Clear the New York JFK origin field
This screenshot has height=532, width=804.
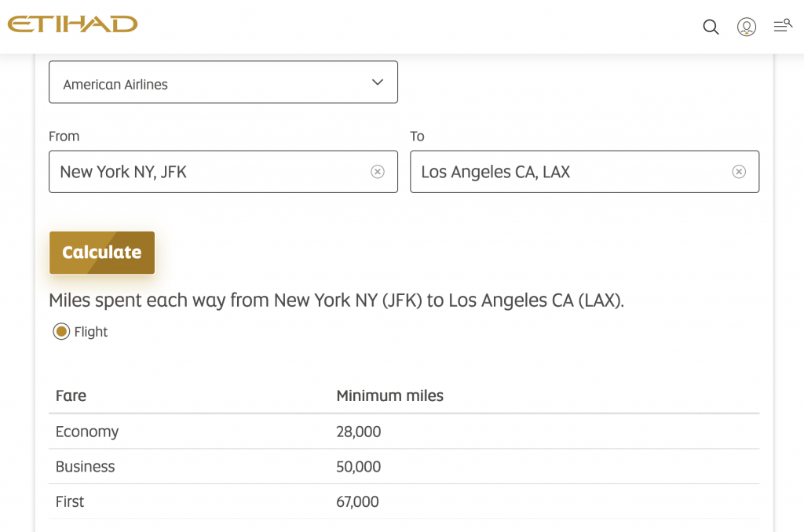click(378, 172)
